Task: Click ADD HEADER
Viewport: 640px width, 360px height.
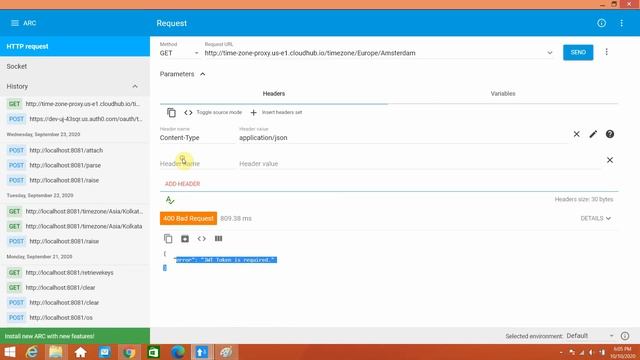Action: click(182, 184)
